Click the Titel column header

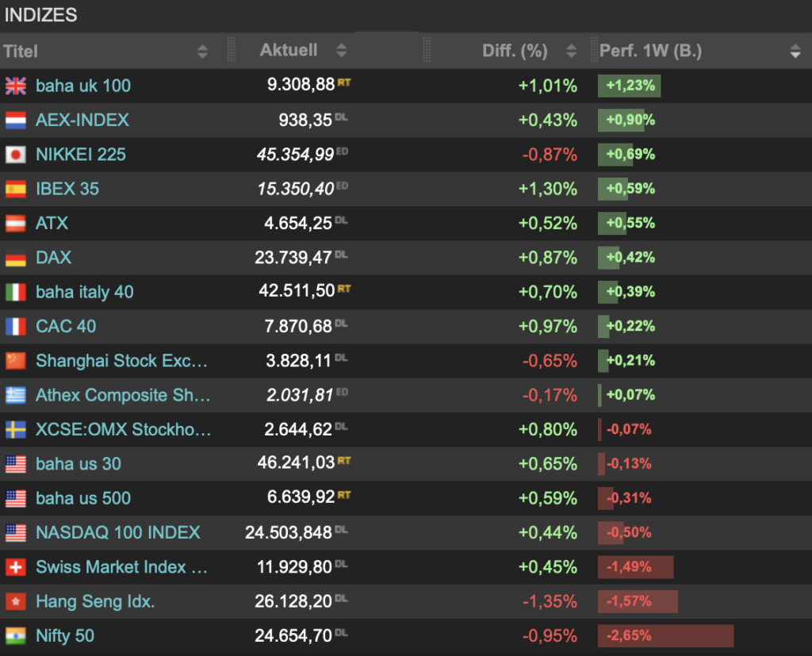click(21, 52)
